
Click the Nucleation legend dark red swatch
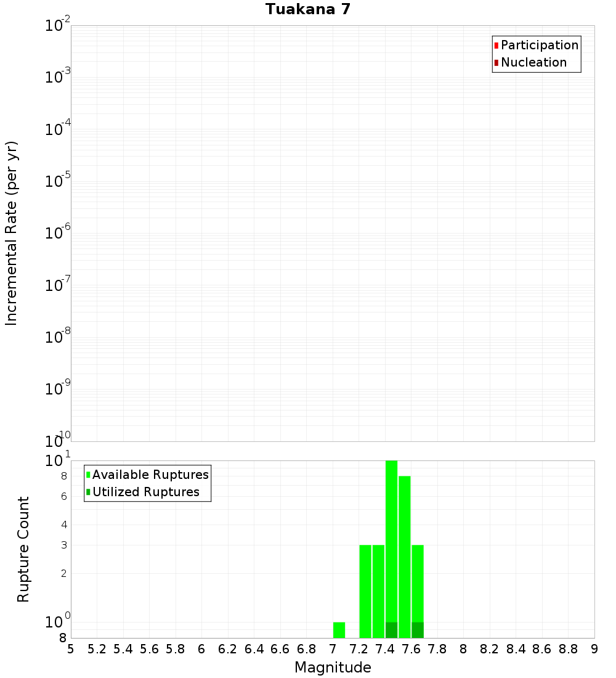point(496,63)
